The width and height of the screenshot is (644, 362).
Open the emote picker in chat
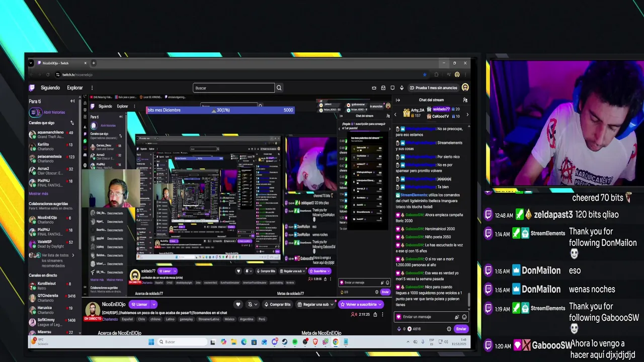(x=464, y=317)
